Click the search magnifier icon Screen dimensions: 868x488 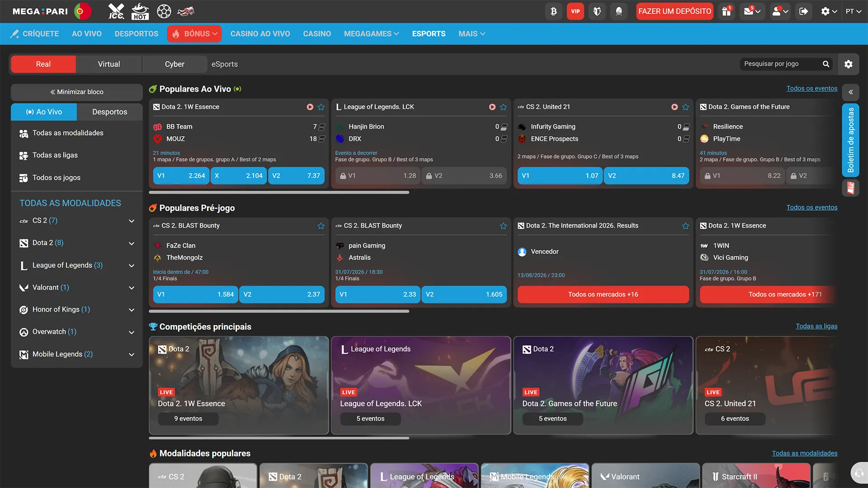[x=826, y=64]
